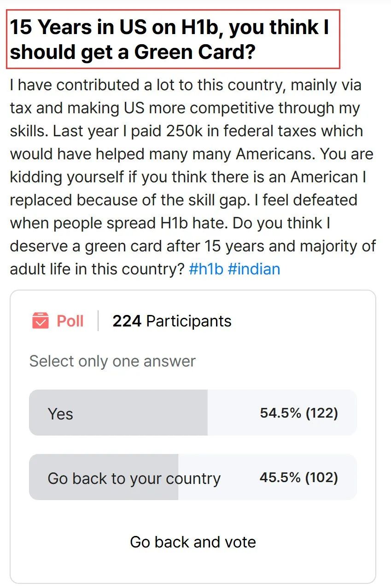Screen dimensions: 391x588
Task: Click the unfilled light portion of the Yes bar
Action: [282, 413]
